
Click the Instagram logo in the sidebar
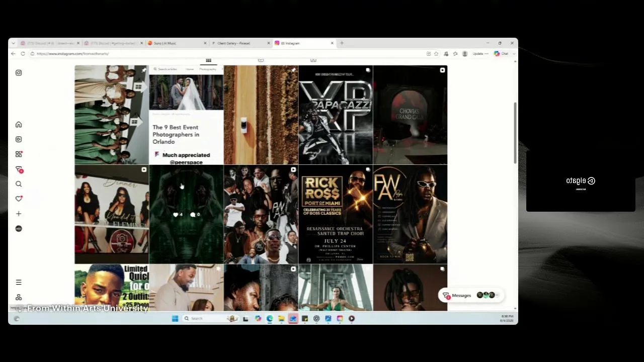[19, 73]
